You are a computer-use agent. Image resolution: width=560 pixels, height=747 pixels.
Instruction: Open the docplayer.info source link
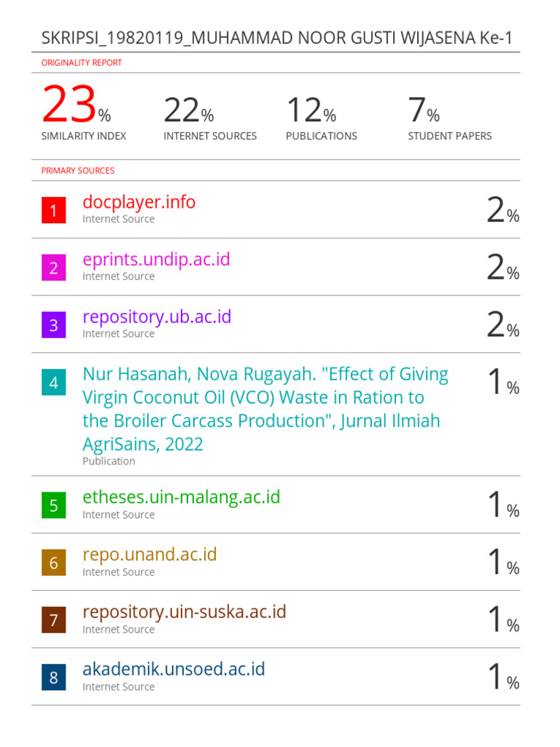tap(139, 202)
